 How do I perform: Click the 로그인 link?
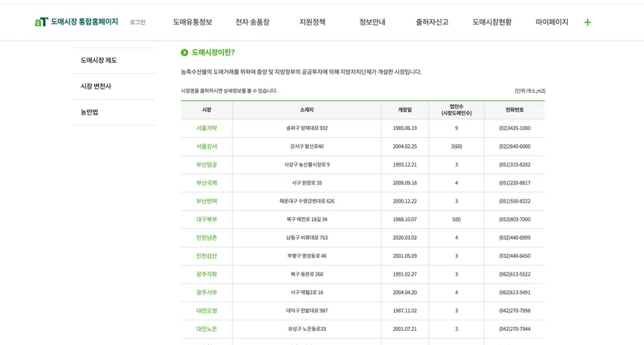pyautogui.click(x=138, y=23)
